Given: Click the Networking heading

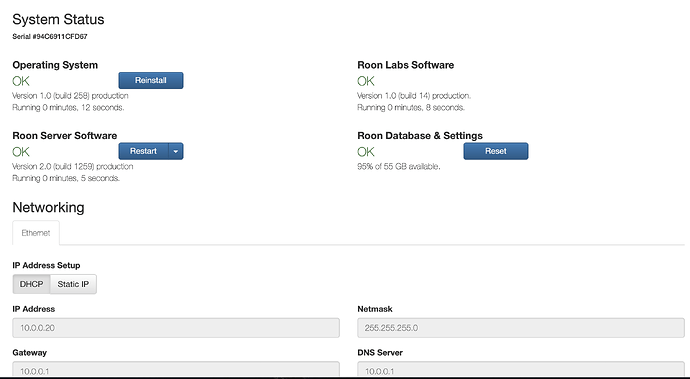Looking at the screenshot, I should tap(48, 207).
